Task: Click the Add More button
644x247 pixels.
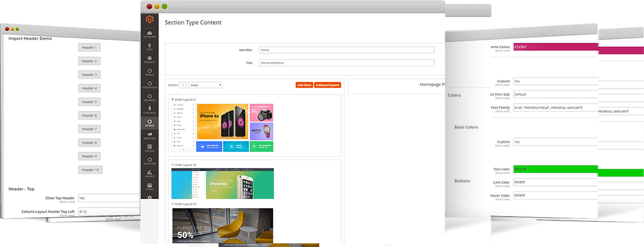Action: [x=304, y=85]
